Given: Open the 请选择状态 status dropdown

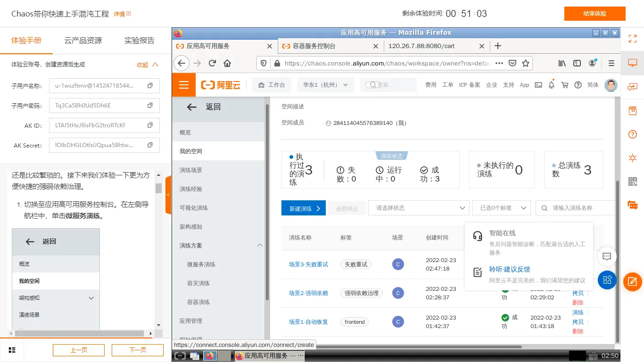Looking at the screenshot, I should point(419,208).
